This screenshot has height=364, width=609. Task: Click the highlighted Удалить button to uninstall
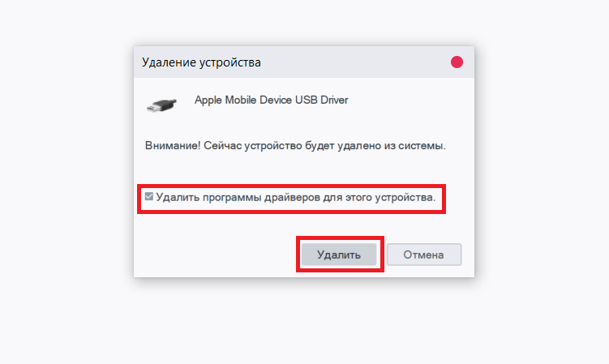click(339, 255)
